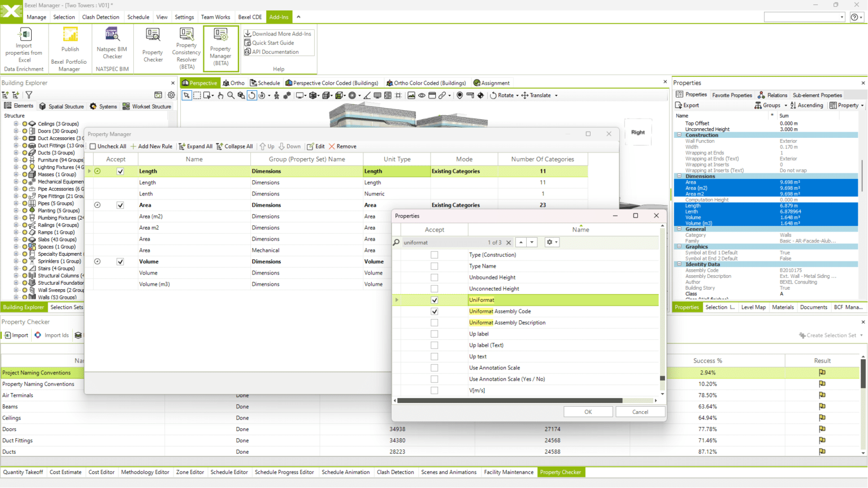Activate the pan hand tool in viewport

coord(220,95)
